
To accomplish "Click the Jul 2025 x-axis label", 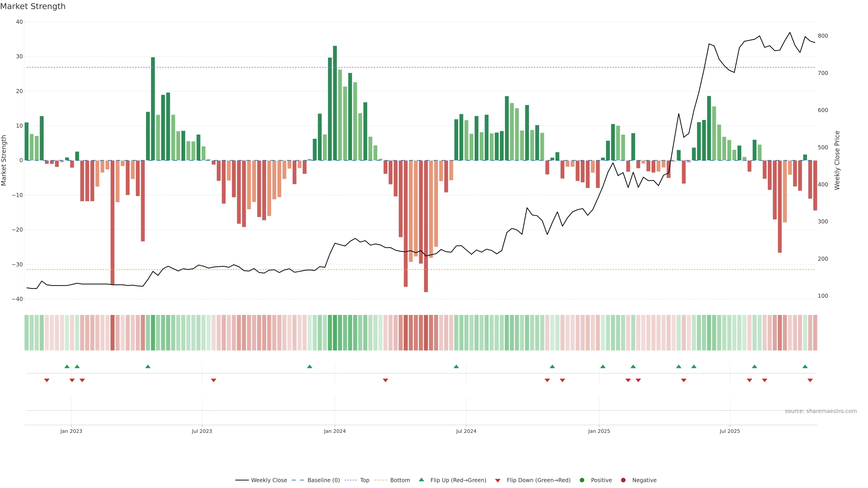I will pos(729,431).
